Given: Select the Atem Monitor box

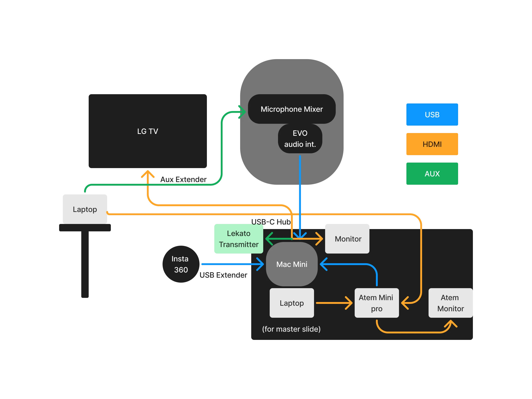Looking at the screenshot, I should (450, 303).
